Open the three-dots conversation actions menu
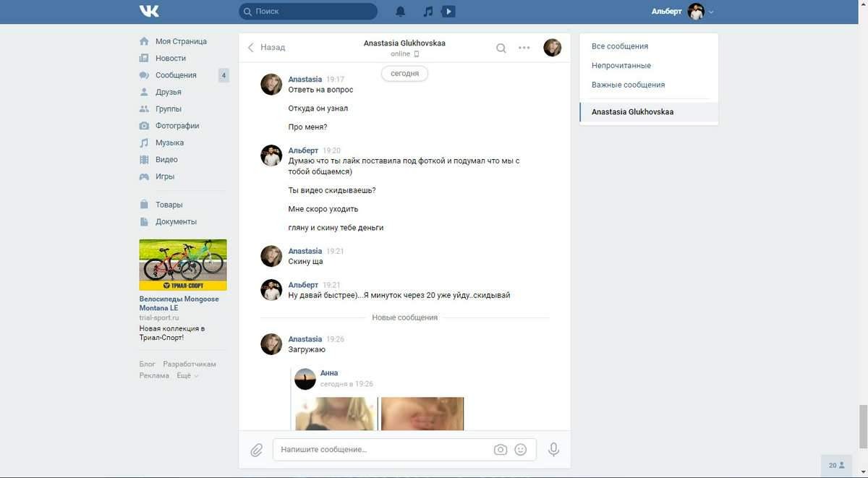868x478 pixels. click(524, 48)
